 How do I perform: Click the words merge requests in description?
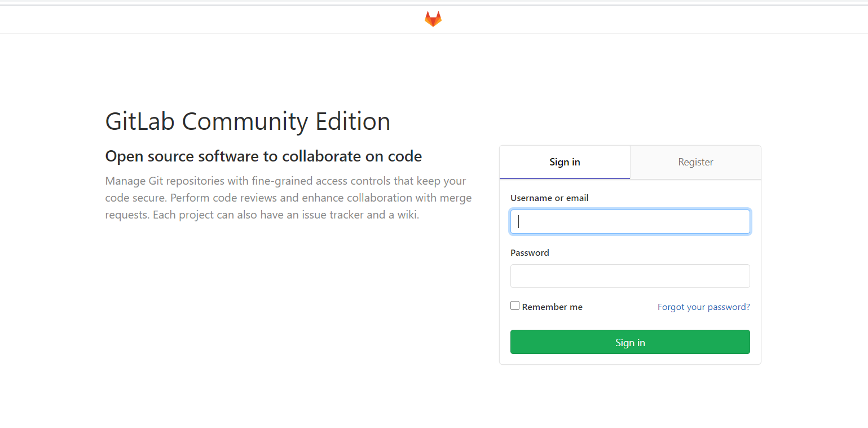[288, 207]
